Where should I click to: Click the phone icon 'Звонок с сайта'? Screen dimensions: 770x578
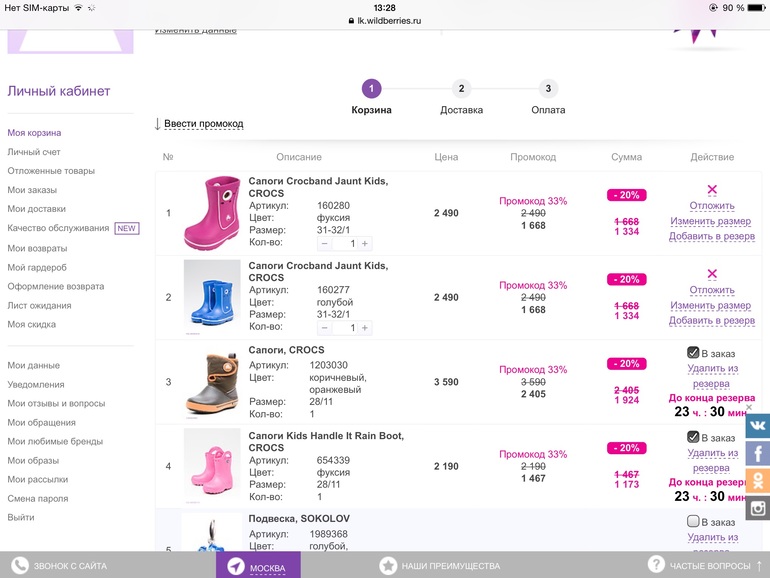[19, 565]
